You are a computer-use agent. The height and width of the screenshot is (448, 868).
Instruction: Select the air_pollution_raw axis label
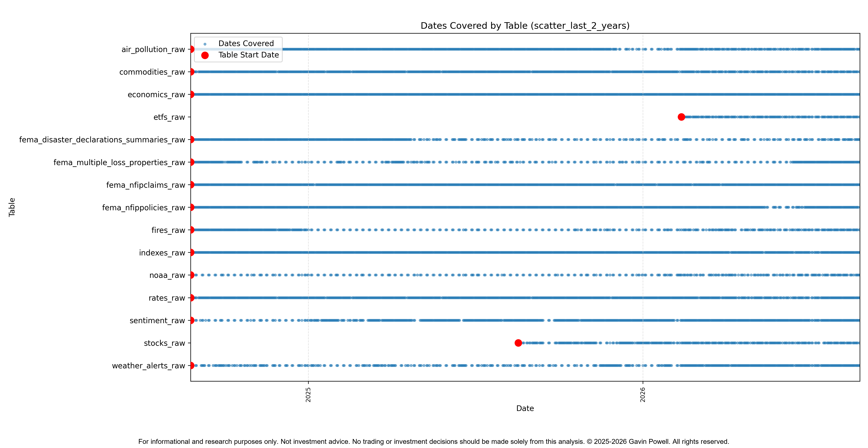pos(153,49)
